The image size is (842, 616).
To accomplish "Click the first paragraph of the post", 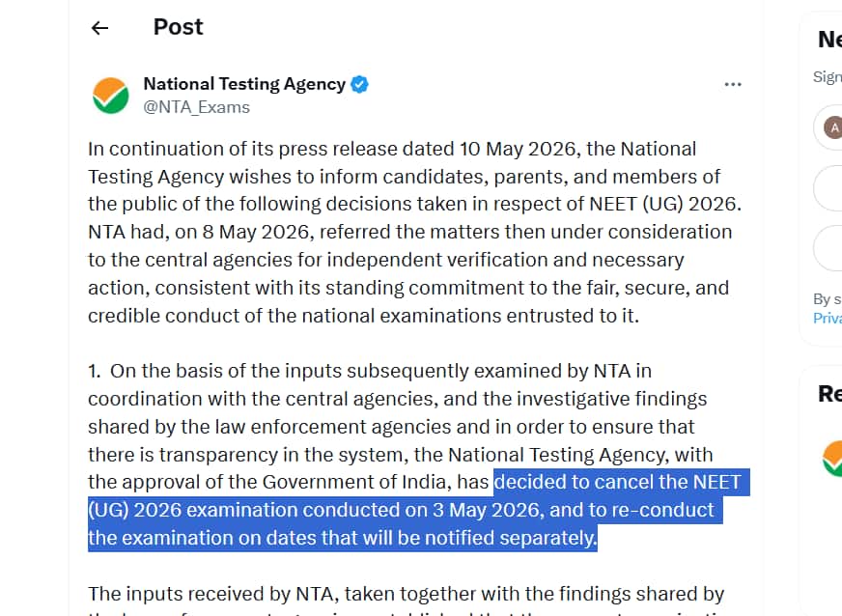I will click(414, 232).
